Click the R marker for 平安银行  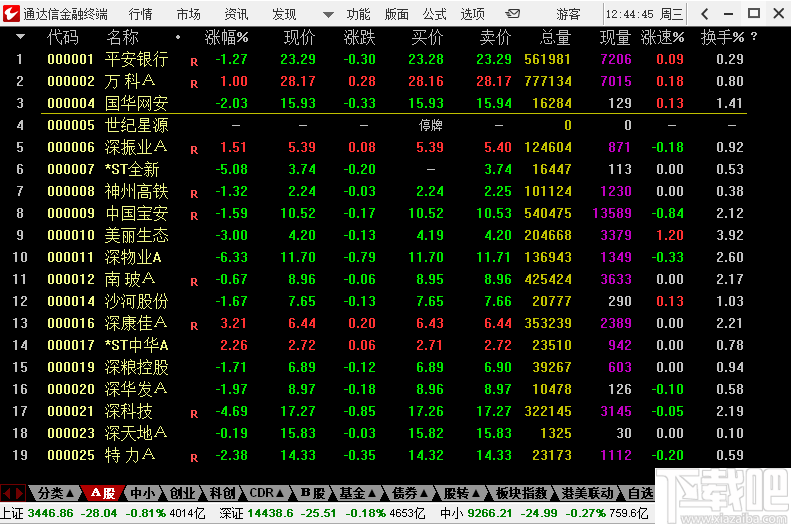tap(194, 62)
